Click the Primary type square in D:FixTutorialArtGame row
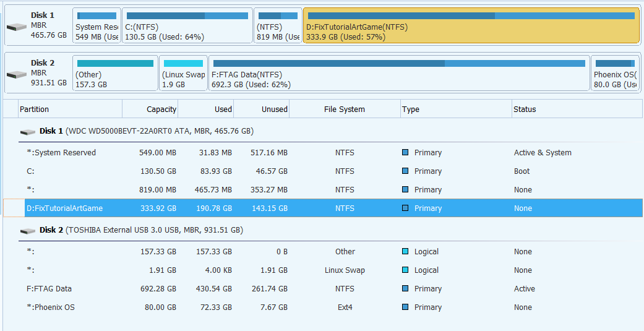Screen dimensions: 644x331 click(x=405, y=208)
